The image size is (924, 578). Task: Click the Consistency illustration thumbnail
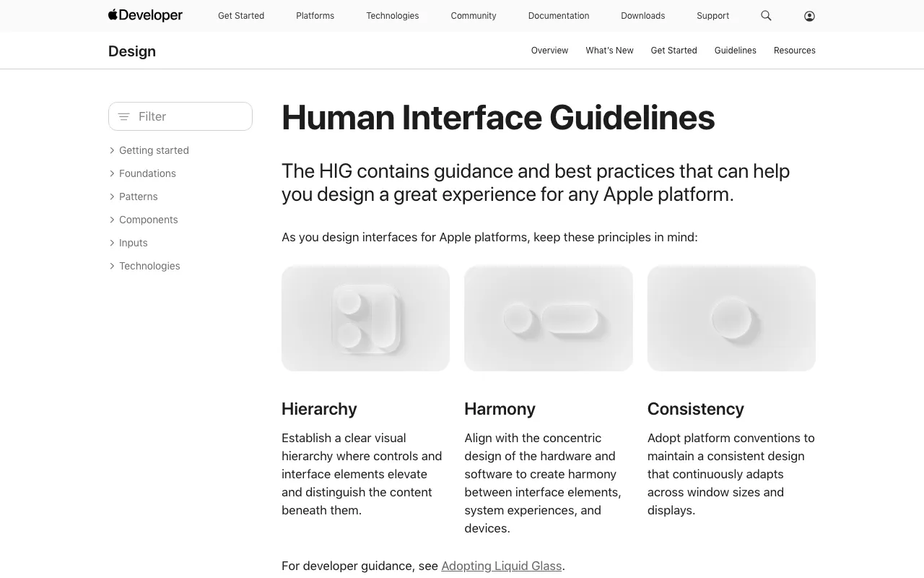[x=731, y=319]
